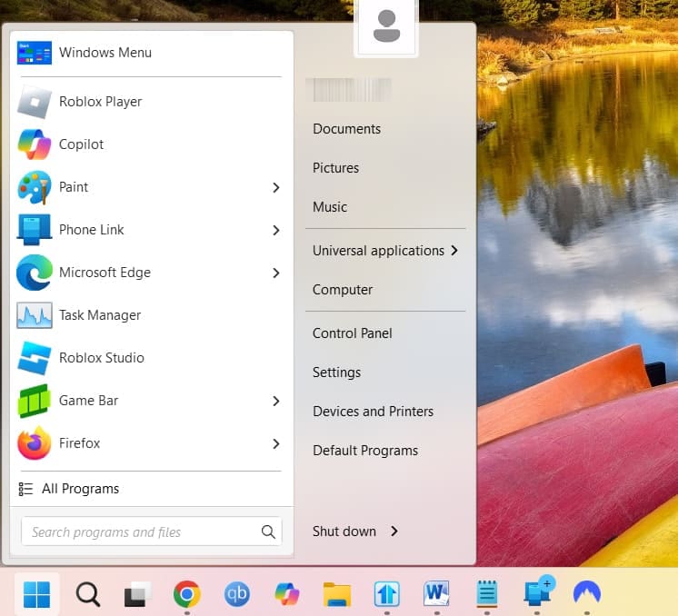The height and width of the screenshot is (616, 678).
Task: Click the Microsoft Word taskbar icon
Action: point(436,594)
